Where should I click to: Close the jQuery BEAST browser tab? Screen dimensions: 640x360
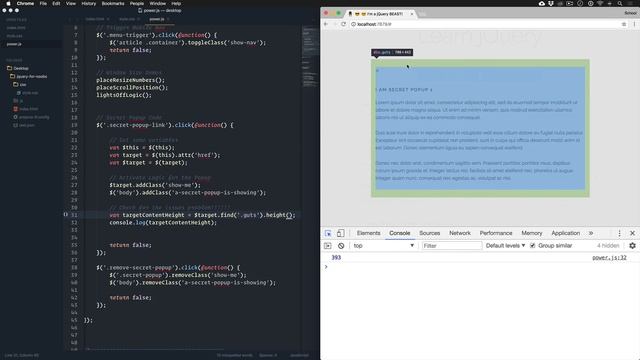click(x=411, y=14)
